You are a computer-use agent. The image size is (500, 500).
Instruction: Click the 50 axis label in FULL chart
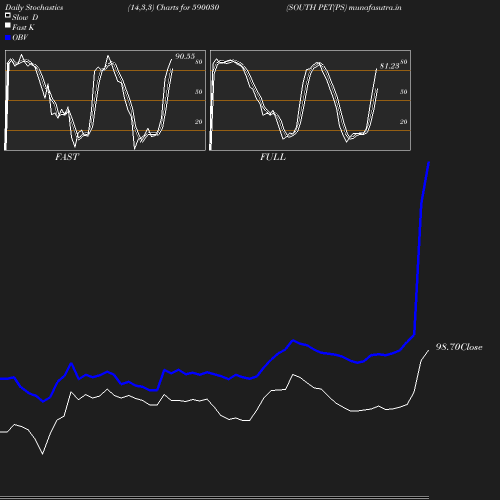click(x=404, y=92)
